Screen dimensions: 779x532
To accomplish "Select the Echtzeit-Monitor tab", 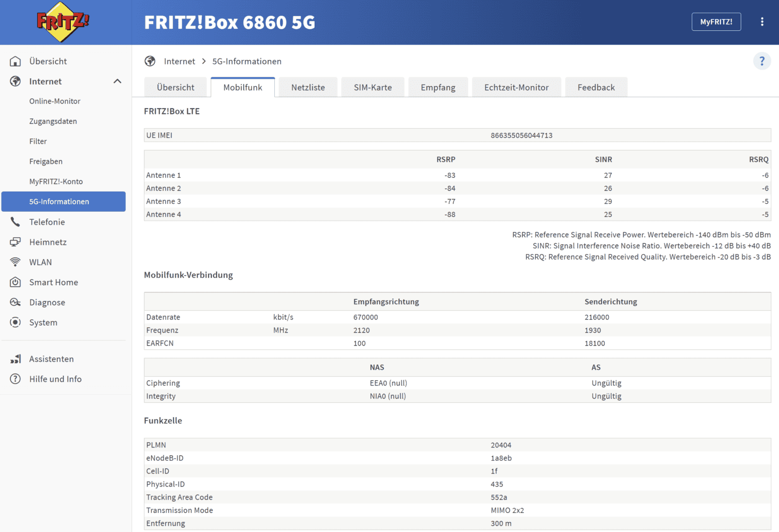I will coord(516,88).
